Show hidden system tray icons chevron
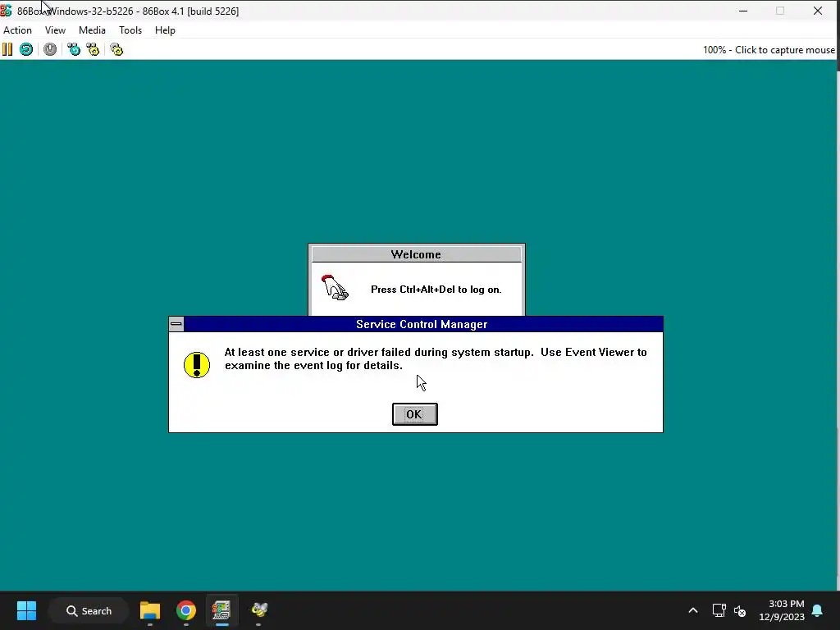This screenshot has width=840, height=630. coord(692,610)
